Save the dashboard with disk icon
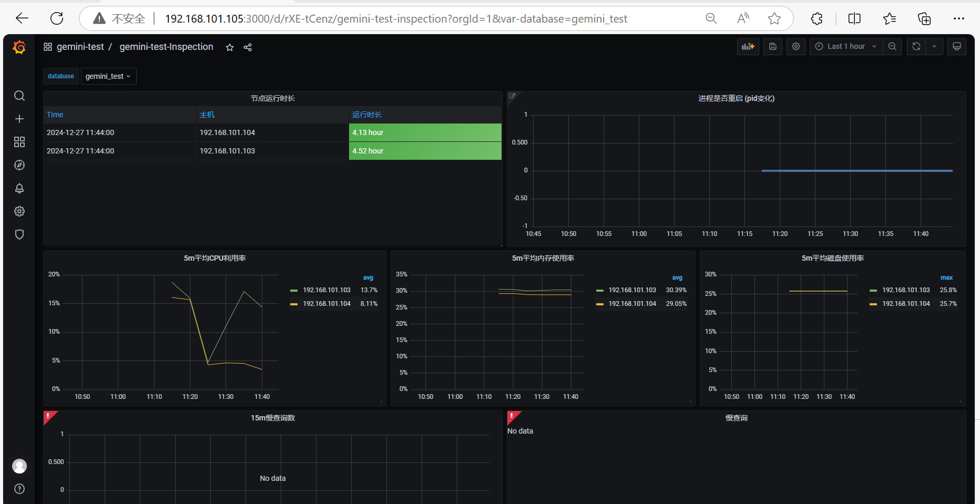This screenshot has width=980, height=504. (773, 47)
